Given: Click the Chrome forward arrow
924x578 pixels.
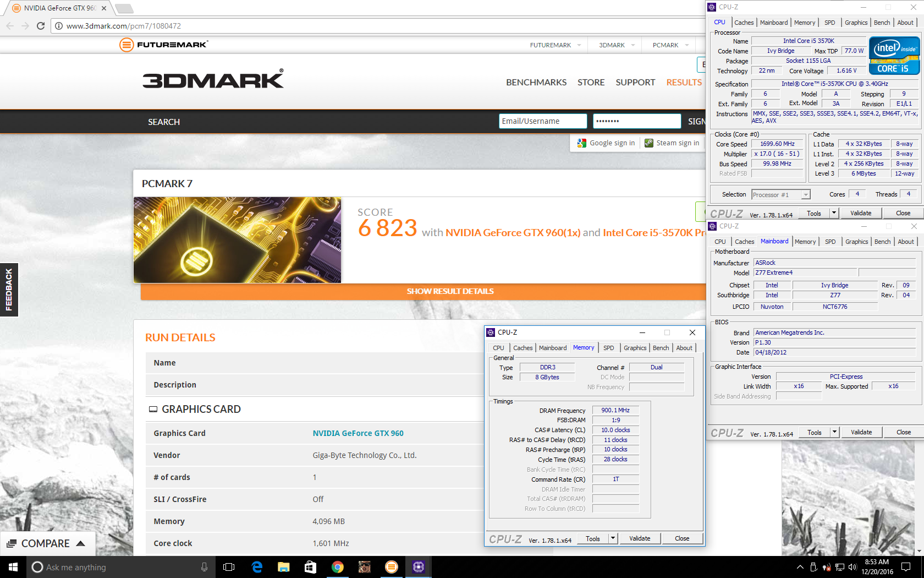Looking at the screenshot, I should coord(25,26).
